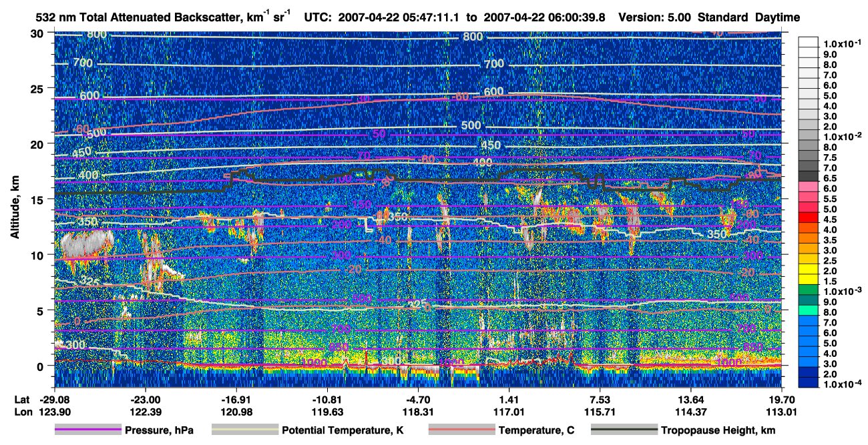Viewport: 868px width, 445px height.
Task: Click the 'Lon' row label
Action: point(22,412)
